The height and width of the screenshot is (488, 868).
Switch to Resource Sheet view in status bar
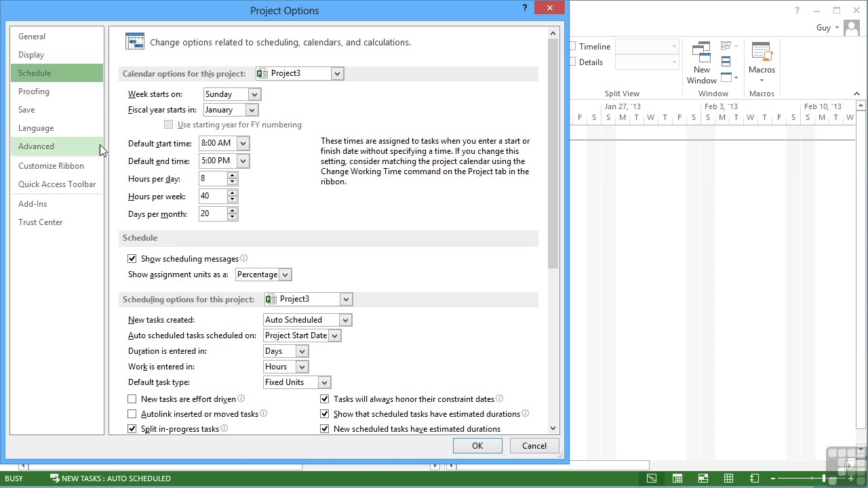pyautogui.click(x=729, y=479)
